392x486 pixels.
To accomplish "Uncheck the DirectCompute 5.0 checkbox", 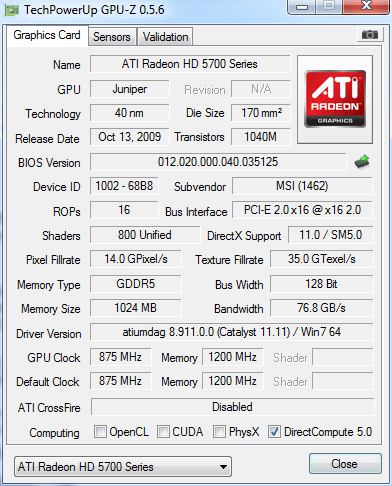I will tap(274, 431).
